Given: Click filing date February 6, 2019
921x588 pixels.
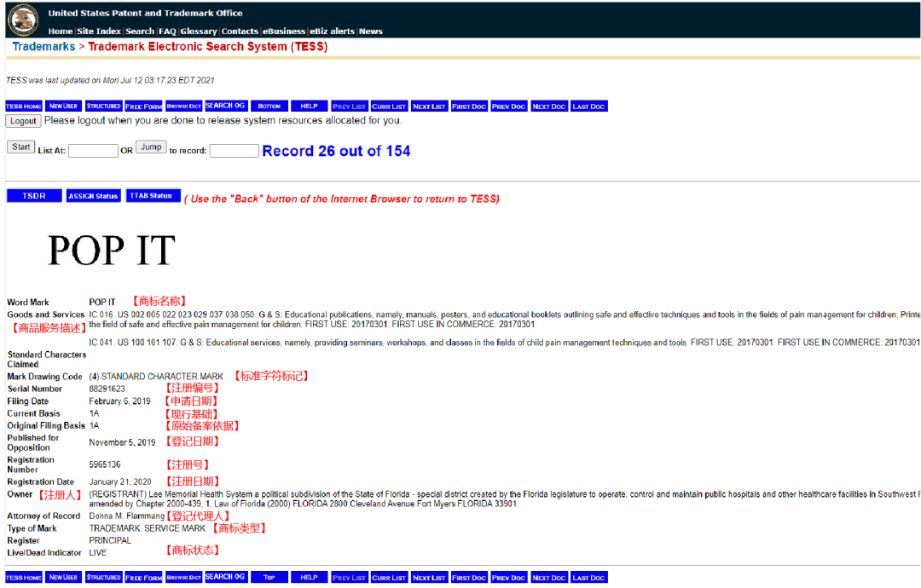Looking at the screenshot, I should pyautogui.click(x=120, y=401).
